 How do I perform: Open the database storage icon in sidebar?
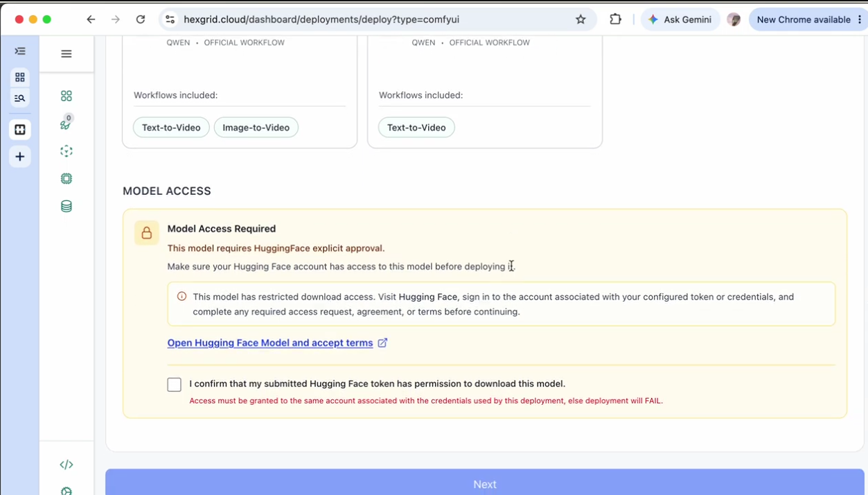[67, 206]
